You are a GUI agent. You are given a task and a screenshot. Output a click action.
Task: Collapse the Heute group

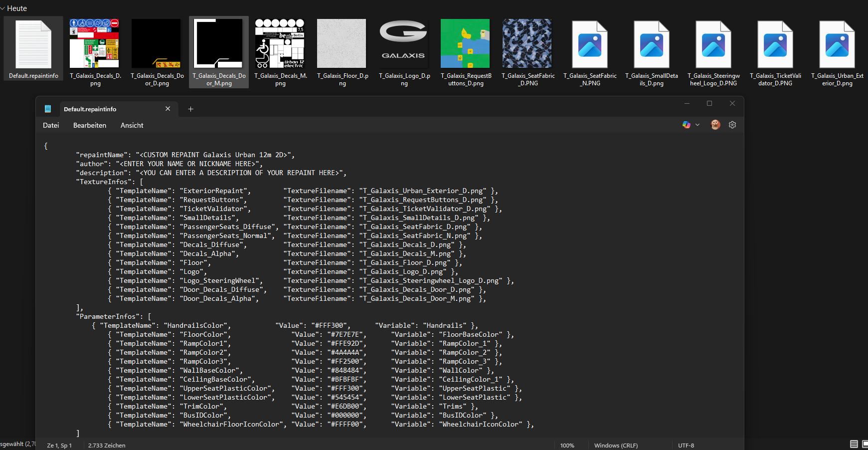(3, 8)
